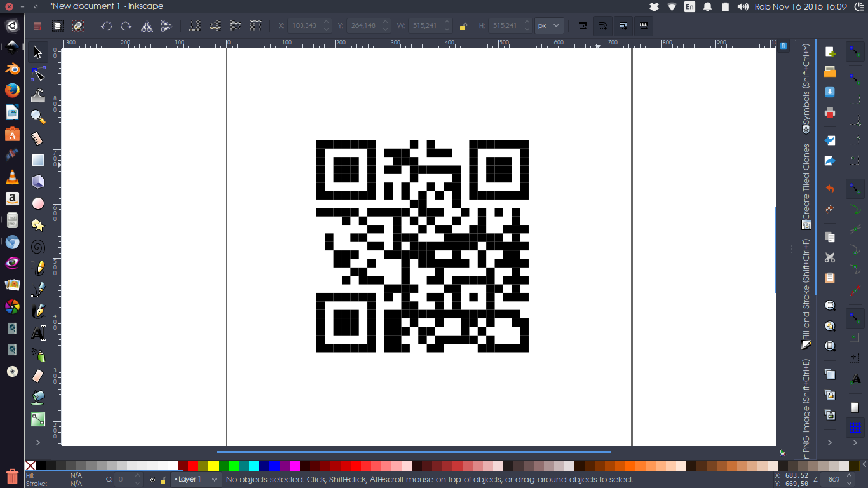Select the Zoom tool from the toolbox

(37, 118)
